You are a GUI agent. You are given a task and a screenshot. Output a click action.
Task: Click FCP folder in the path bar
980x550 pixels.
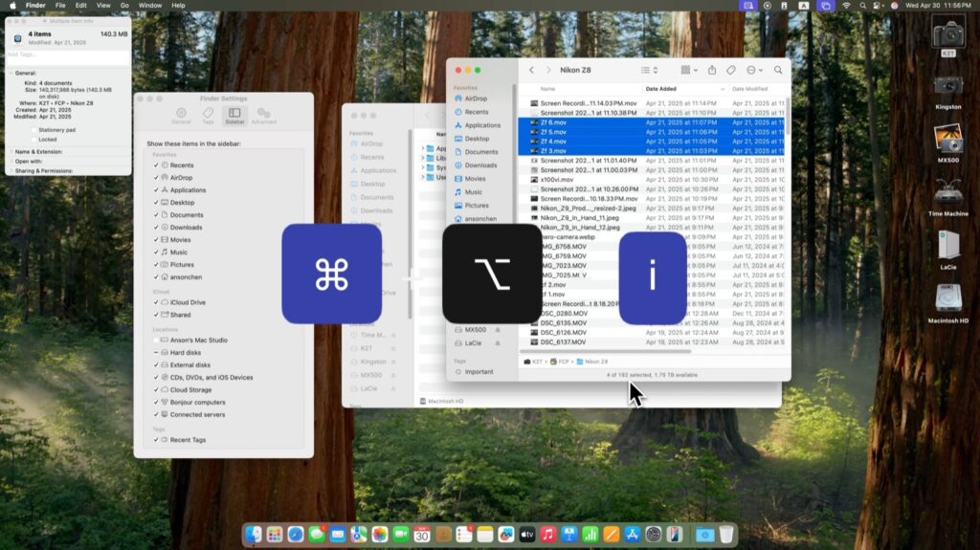(x=559, y=362)
